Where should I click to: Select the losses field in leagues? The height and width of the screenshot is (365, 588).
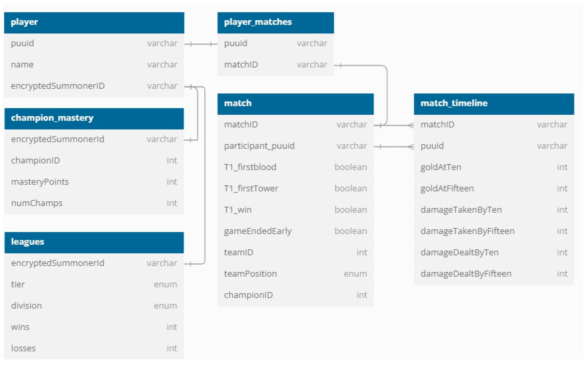pyautogui.click(x=94, y=349)
